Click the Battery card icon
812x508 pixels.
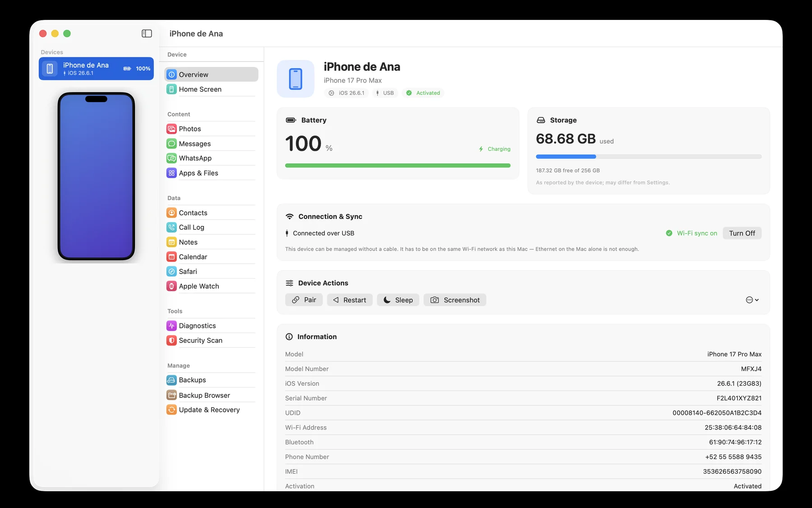[291, 120]
